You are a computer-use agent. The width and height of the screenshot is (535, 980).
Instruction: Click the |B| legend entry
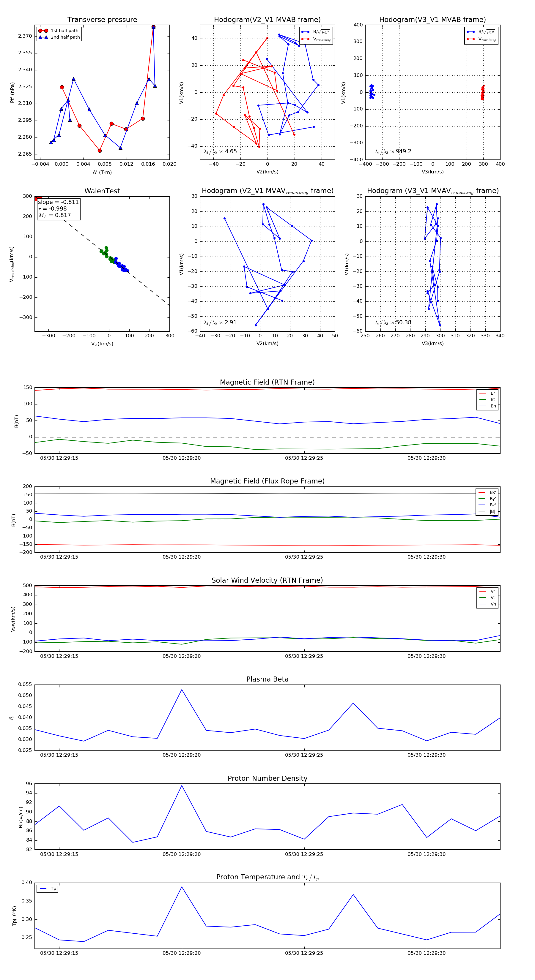[487, 511]
